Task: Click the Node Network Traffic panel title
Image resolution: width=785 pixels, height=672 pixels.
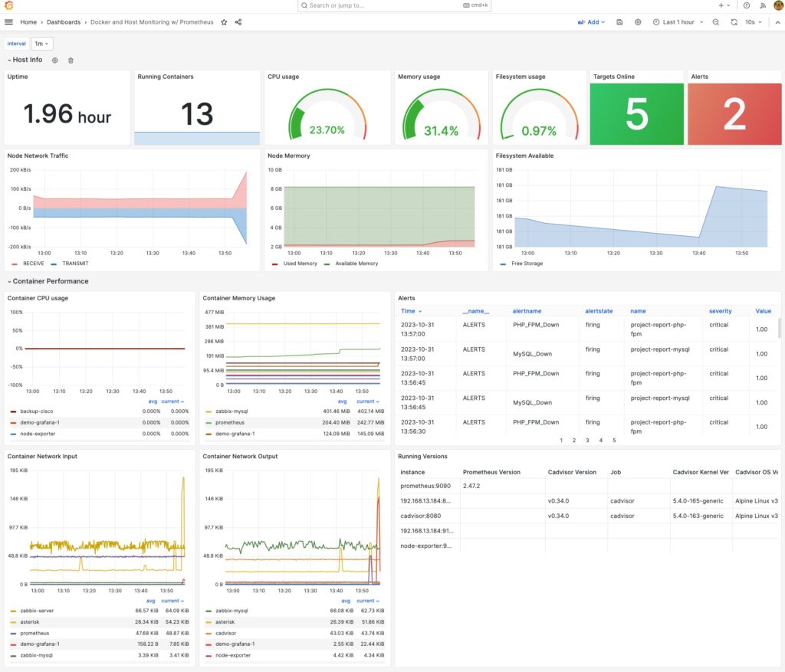Action: (38, 156)
